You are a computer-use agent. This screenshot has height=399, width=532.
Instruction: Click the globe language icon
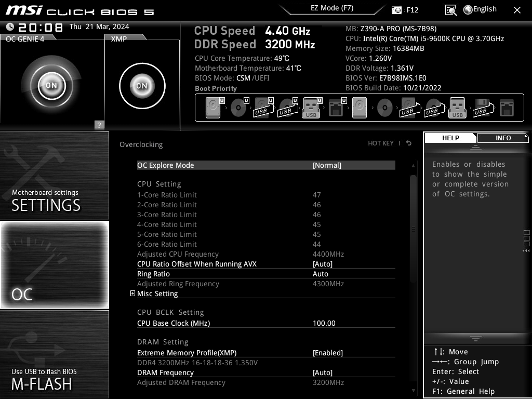click(468, 10)
